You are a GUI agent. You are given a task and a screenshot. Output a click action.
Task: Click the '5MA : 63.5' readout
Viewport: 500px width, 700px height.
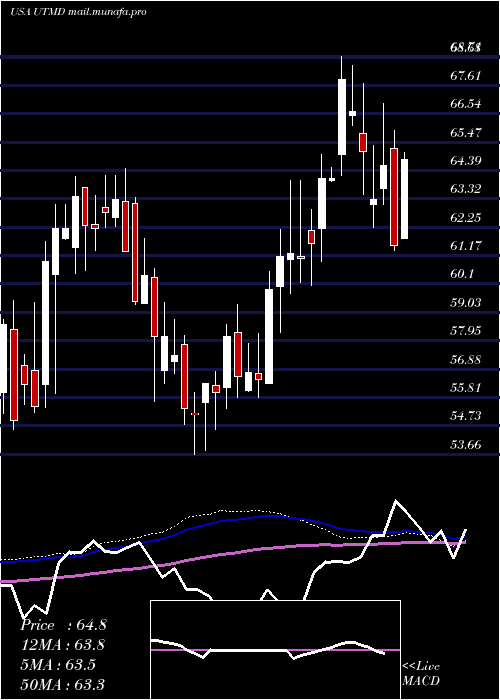point(58,665)
